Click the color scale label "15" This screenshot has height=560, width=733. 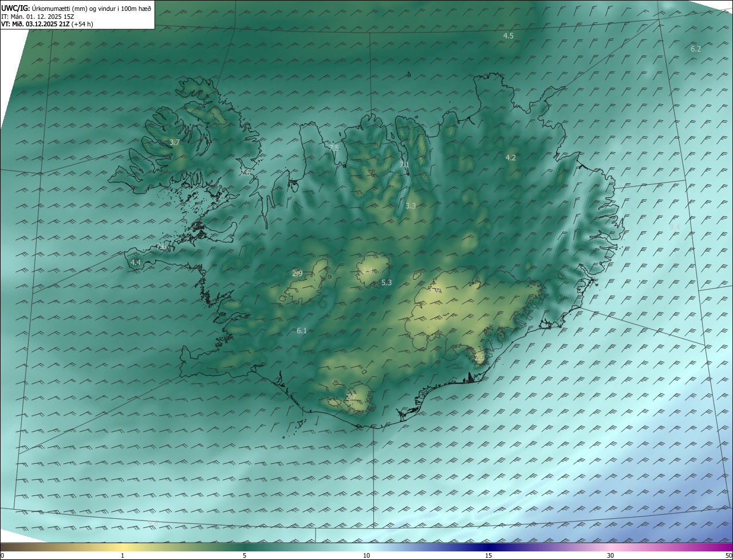point(488,555)
